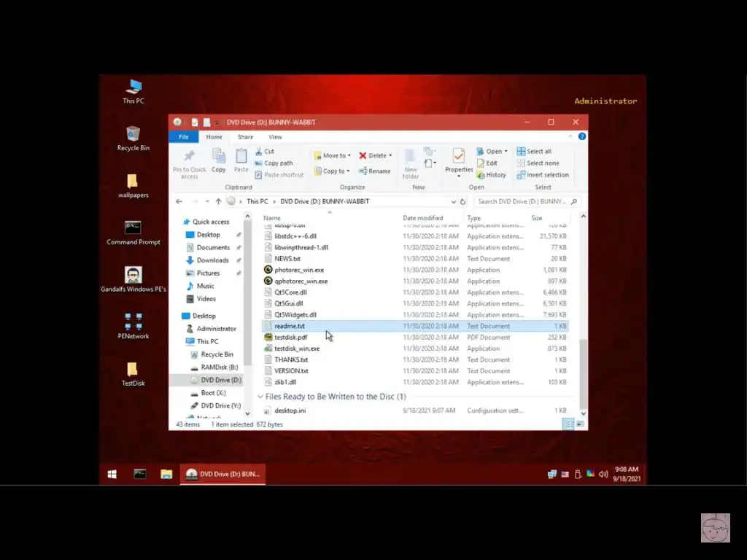This screenshot has height=560, width=747.
Task: Click Copy path in Clipboard group
Action: (x=274, y=163)
